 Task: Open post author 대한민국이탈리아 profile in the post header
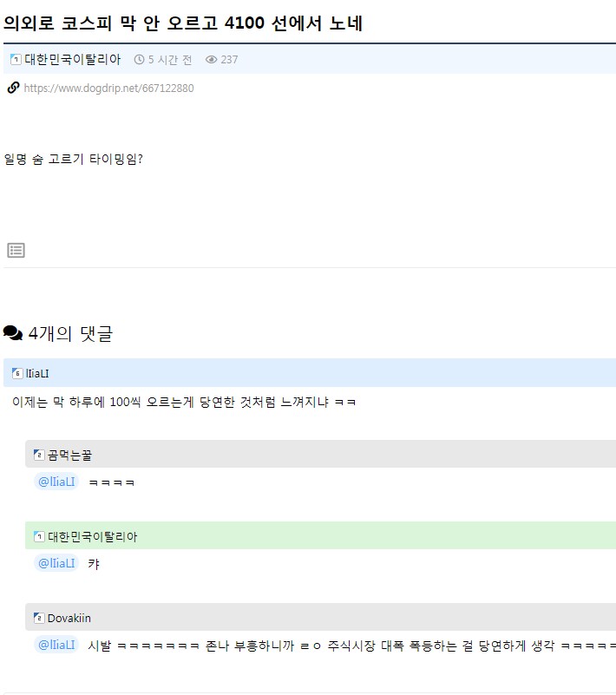pyautogui.click(x=73, y=59)
